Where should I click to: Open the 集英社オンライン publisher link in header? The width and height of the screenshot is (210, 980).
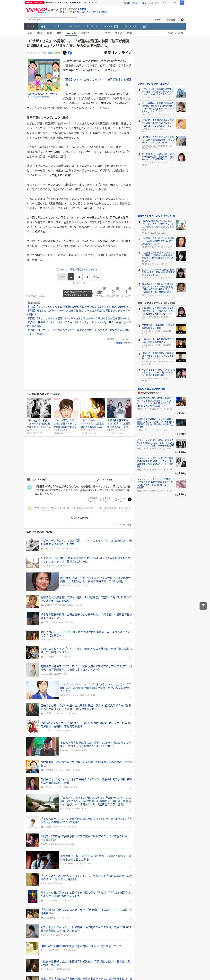tap(117, 53)
